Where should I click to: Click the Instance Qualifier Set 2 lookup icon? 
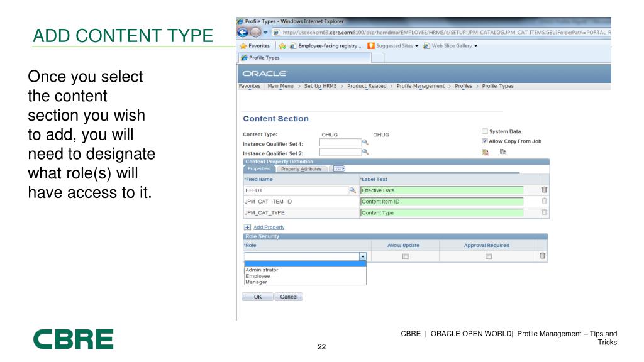365,152
